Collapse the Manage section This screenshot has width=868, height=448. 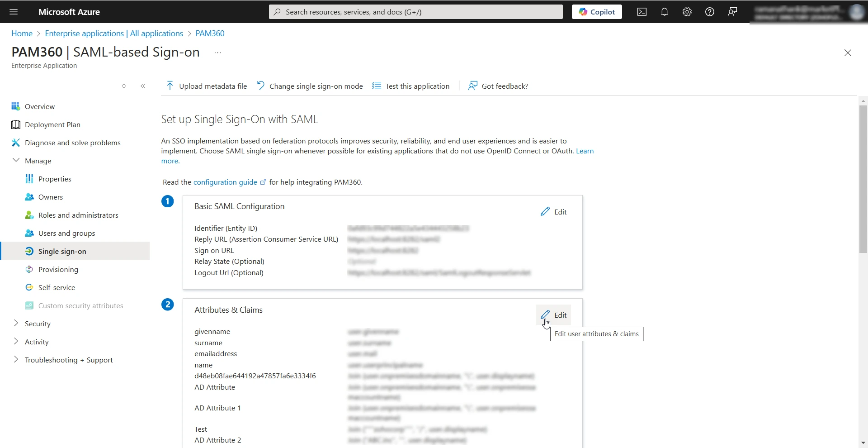pyautogui.click(x=16, y=160)
